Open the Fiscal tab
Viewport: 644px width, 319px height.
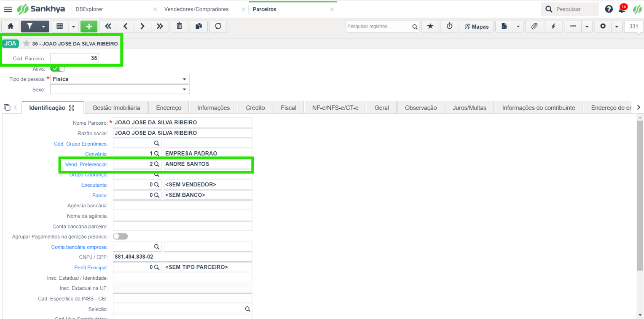pyautogui.click(x=289, y=107)
